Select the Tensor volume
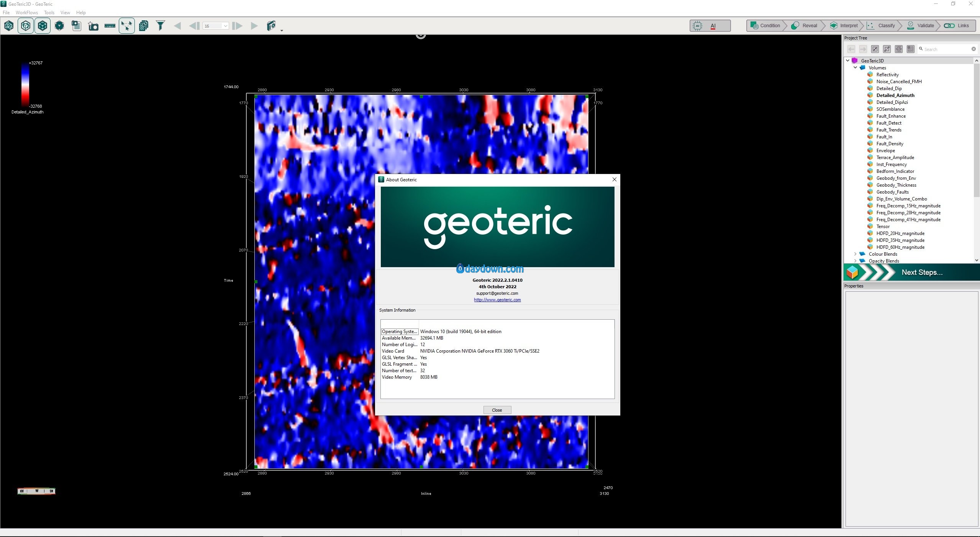Screen dimensions: 980x537 [883, 226]
